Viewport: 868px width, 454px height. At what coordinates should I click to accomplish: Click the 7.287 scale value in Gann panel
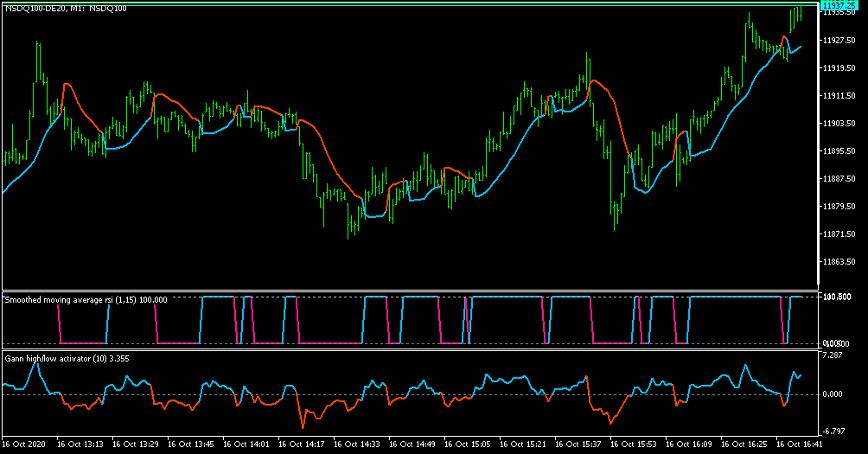(833, 355)
